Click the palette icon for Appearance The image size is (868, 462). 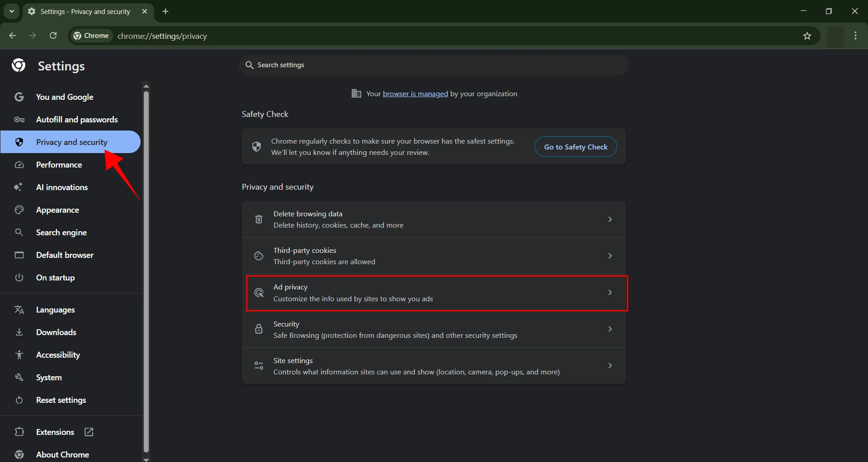click(x=19, y=210)
